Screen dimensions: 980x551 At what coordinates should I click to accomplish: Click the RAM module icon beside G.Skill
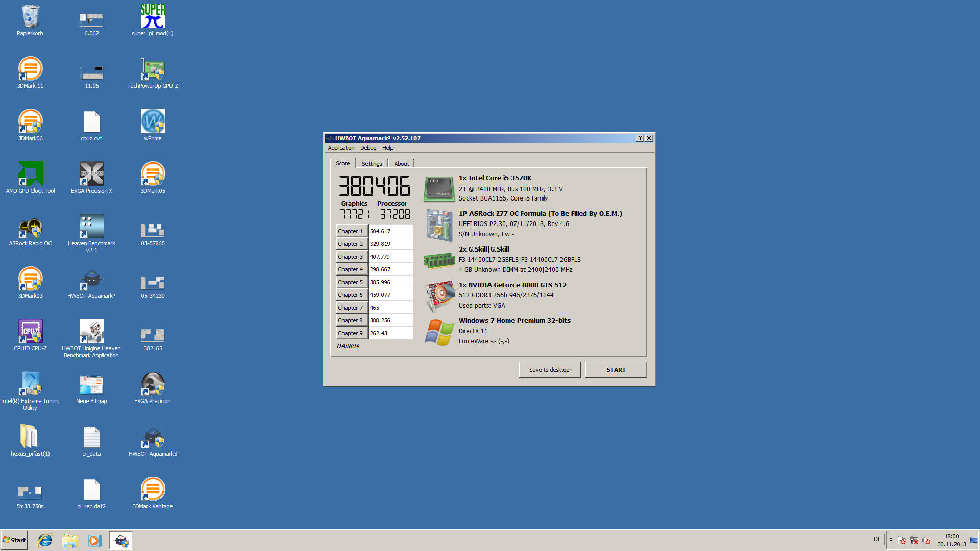click(439, 261)
